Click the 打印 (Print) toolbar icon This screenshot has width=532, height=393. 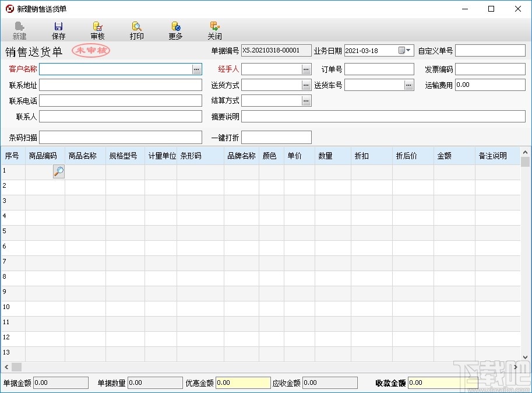136,29
